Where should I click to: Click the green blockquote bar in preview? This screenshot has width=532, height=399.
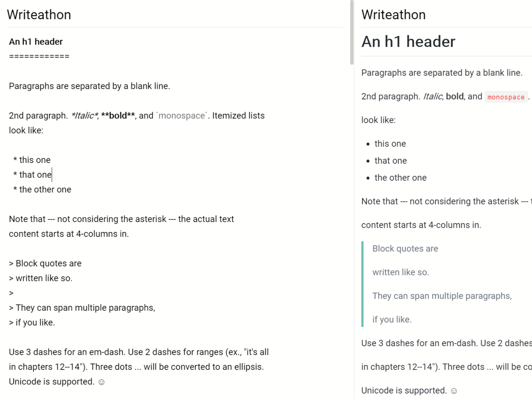coord(362,284)
